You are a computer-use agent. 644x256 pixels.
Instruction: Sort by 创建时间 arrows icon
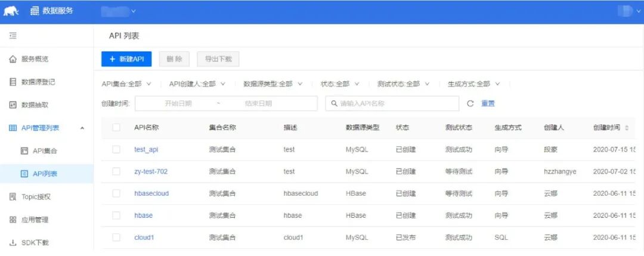pyautogui.click(x=626, y=128)
